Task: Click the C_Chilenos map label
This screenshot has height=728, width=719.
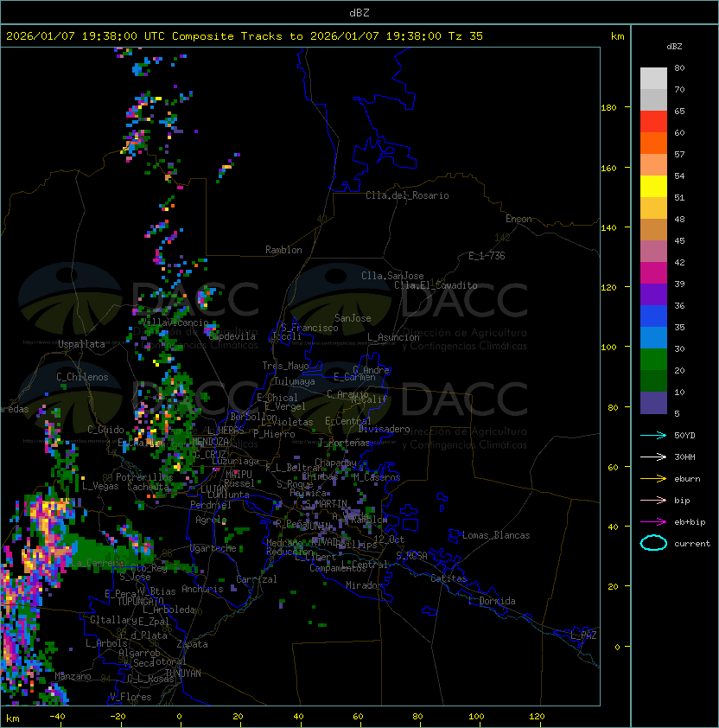Action: pyautogui.click(x=82, y=377)
